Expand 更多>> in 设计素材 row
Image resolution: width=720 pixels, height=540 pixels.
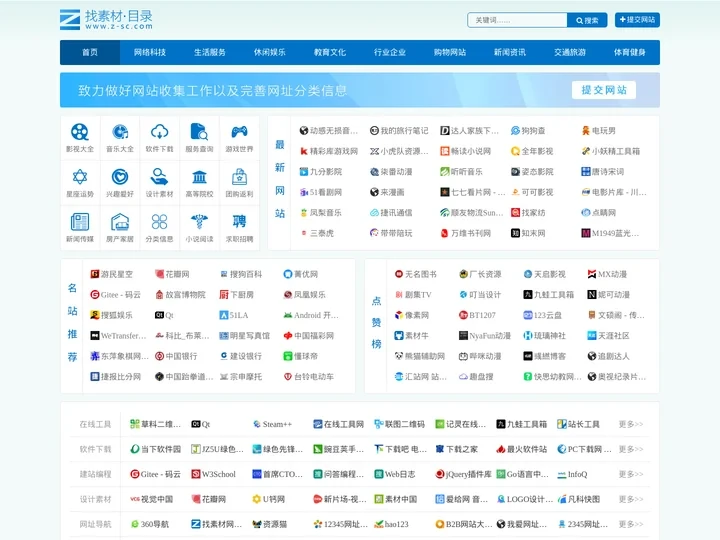coord(631,499)
